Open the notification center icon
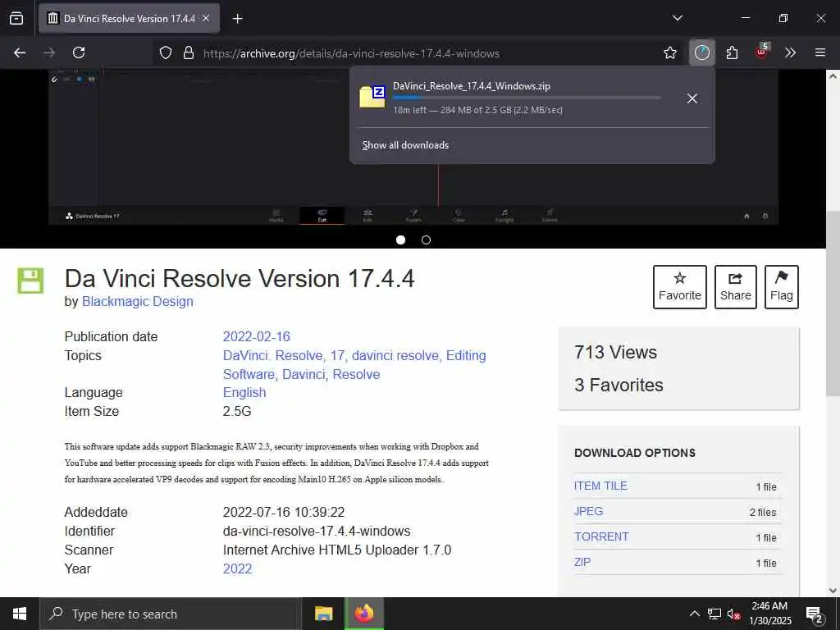Viewport: 840px width, 630px height. (815, 614)
